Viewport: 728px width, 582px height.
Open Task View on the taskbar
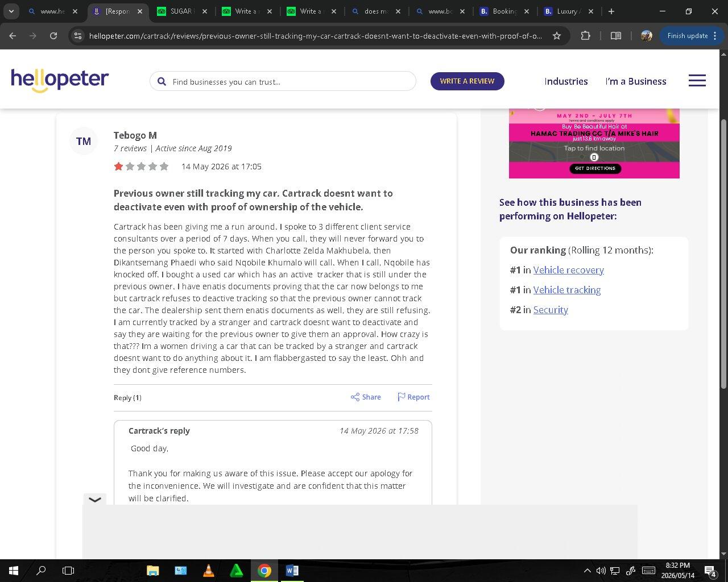click(x=68, y=571)
